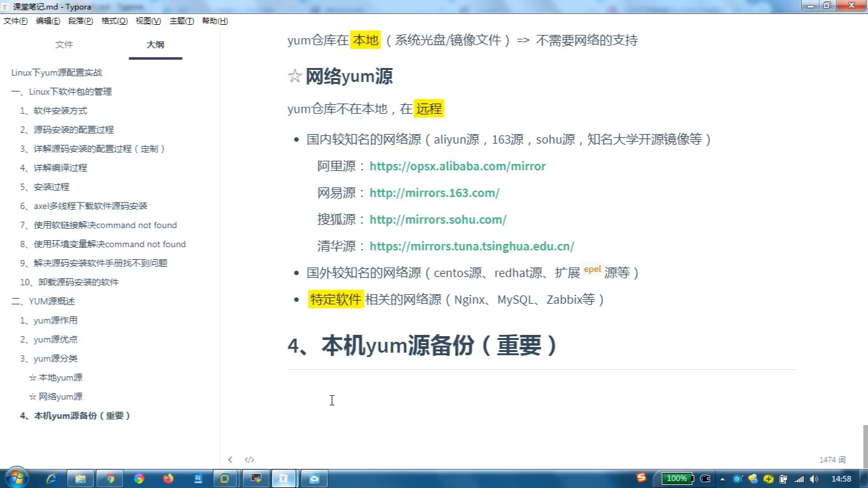
Task: Go to outline 9、解决源码安装软件手册找不到问题
Action: coord(93,263)
